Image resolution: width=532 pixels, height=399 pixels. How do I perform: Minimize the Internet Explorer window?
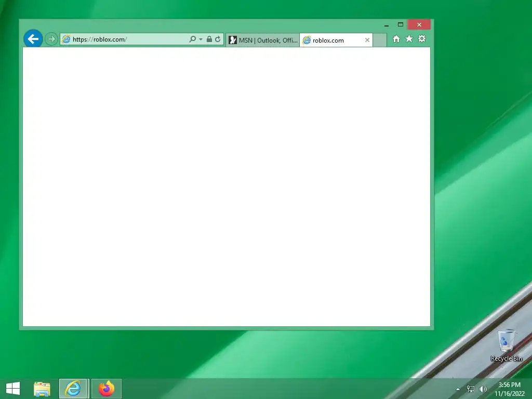click(387, 25)
